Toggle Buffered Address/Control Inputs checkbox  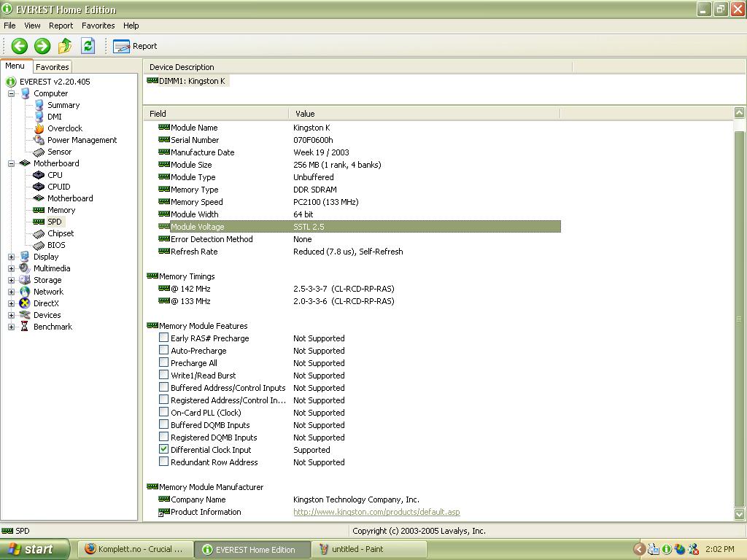point(163,387)
